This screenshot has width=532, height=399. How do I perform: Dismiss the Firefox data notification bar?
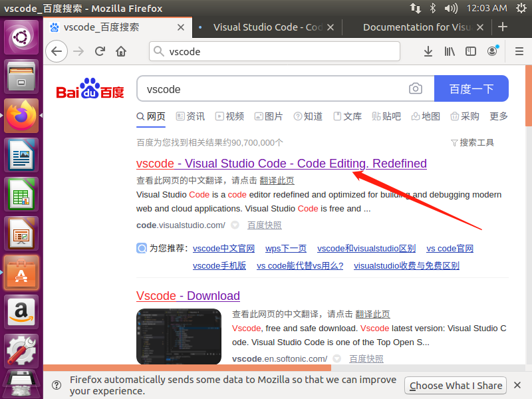point(517,385)
